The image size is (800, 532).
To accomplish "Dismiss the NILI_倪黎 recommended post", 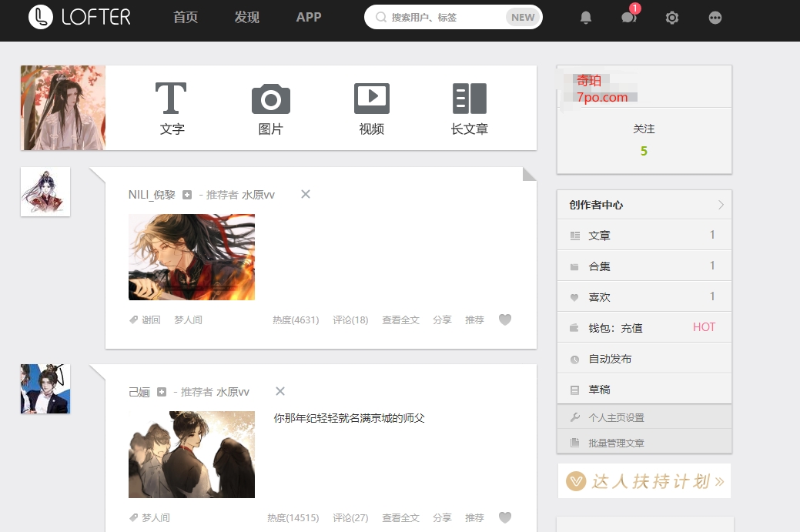I will pyautogui.click(x=306, y=194).
